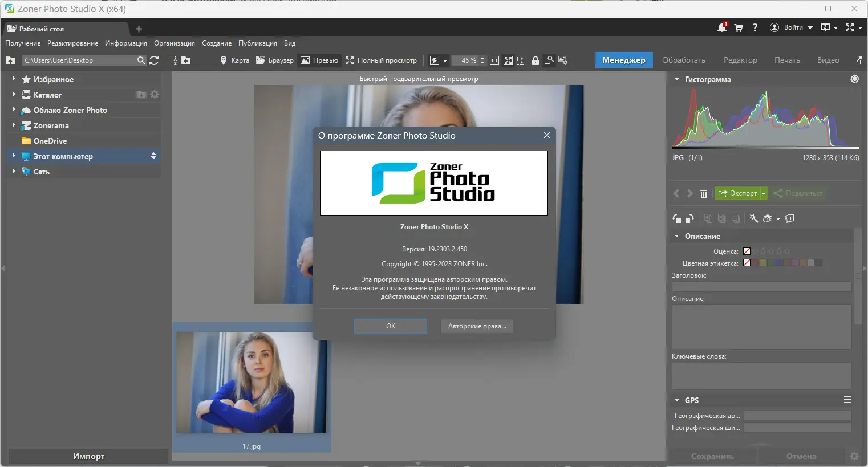Open the sort order icon
The height and width of the screenshot is (467, 868).
point(172,60)
